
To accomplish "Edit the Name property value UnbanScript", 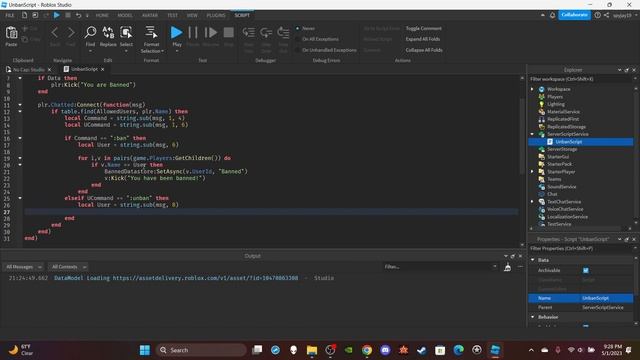I will tap(607, 298).
